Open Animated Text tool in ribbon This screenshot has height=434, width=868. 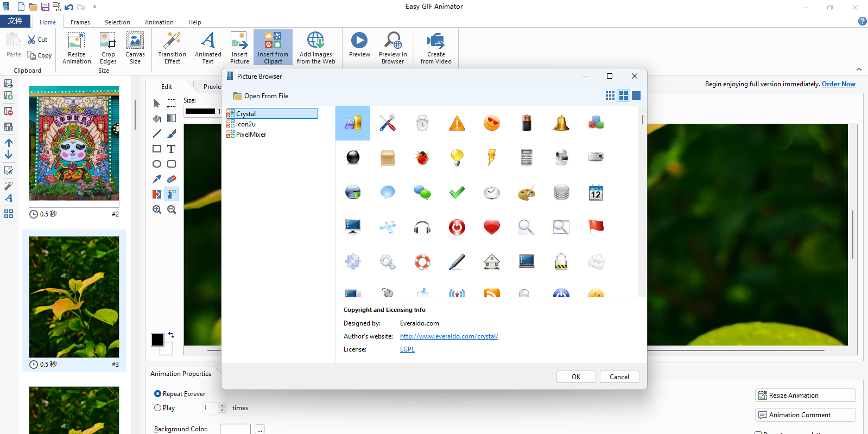point(208,48)
